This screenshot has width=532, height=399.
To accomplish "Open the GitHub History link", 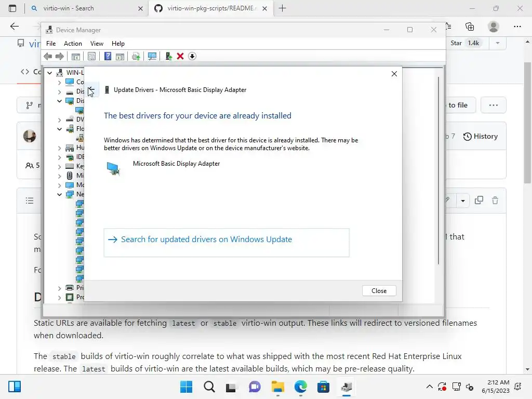I will click(x=481, y=137).
